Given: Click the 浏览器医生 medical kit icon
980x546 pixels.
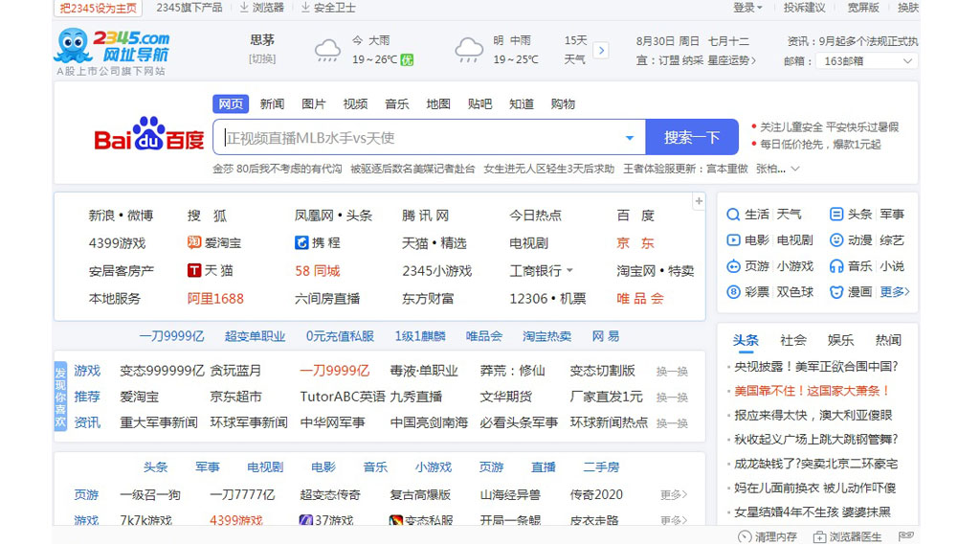Looking at the screenshot, I should coord(819,536).
